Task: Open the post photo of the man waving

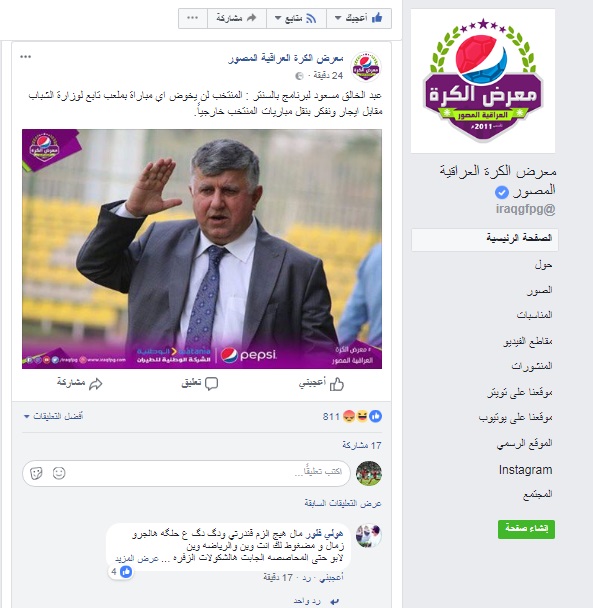Action: [202, 249]
